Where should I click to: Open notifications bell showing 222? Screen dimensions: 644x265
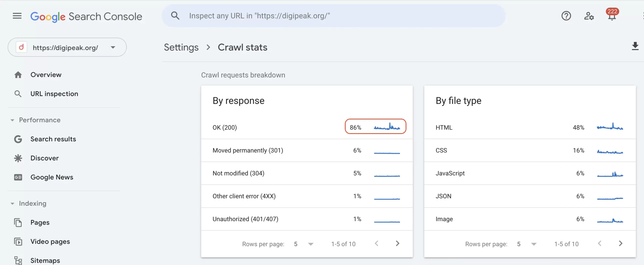[x=612, y=15]
